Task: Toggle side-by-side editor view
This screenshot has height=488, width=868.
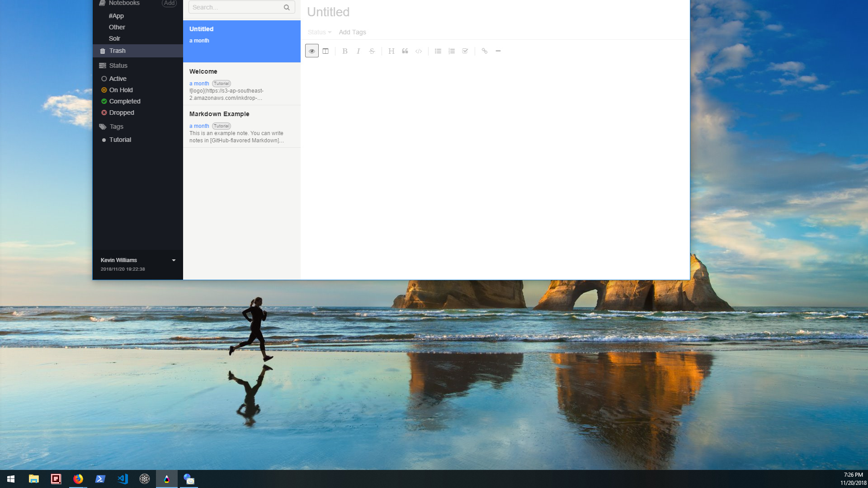Action: [x=325, y=51]
